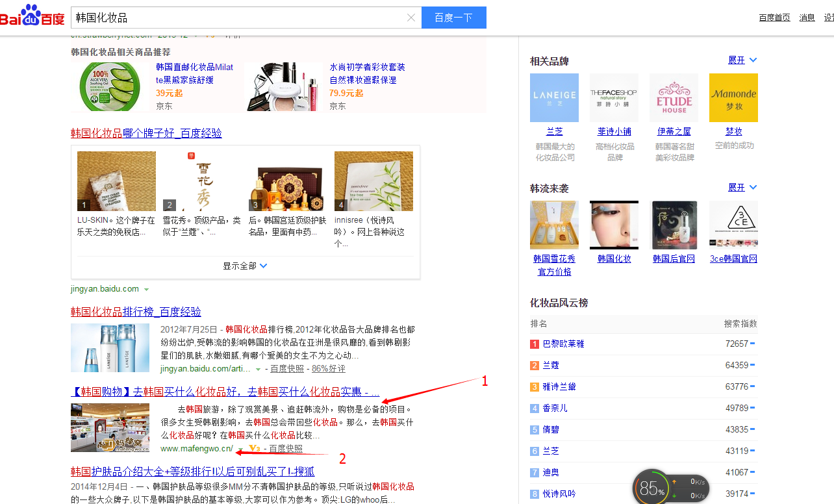The width and height of the screenshot is (834, 504).
Task: Open 兰芝 ranked sixth in 风云榜
Action: (x=551, y=451)
